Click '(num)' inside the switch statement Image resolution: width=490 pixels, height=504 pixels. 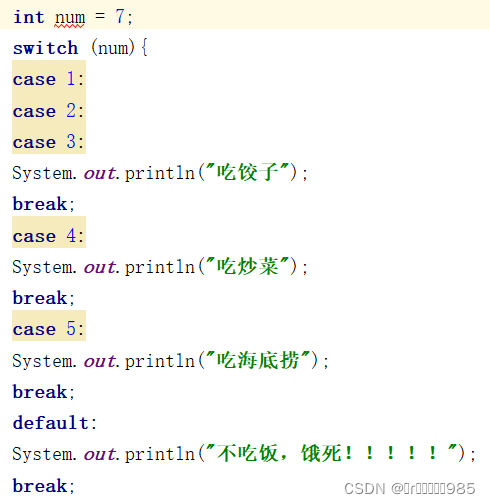(x=113, y=48)
